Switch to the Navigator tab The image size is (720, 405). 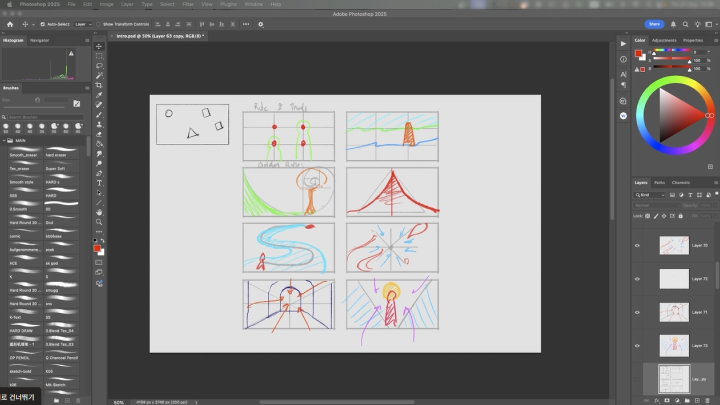click(40, 40)
